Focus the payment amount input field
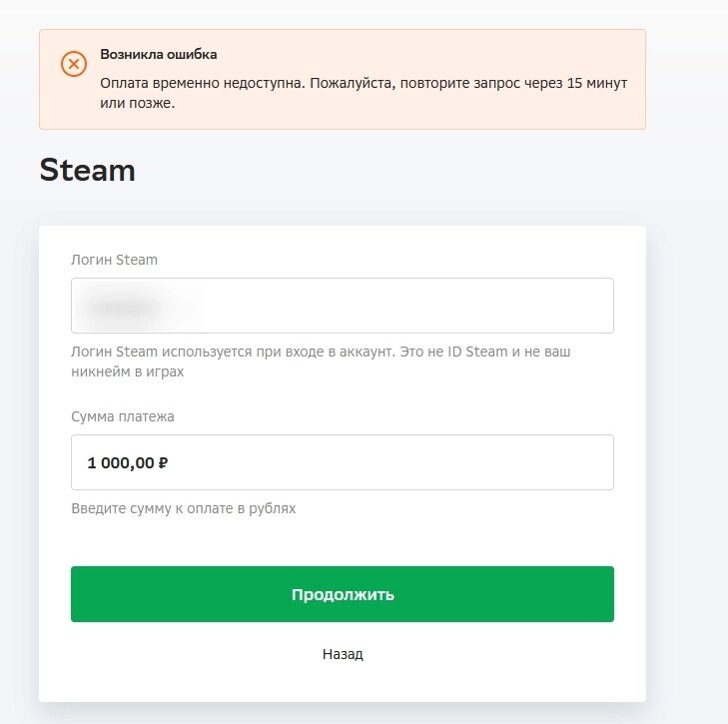The height and width of the screenshot is (724, 728). point(343,462)
